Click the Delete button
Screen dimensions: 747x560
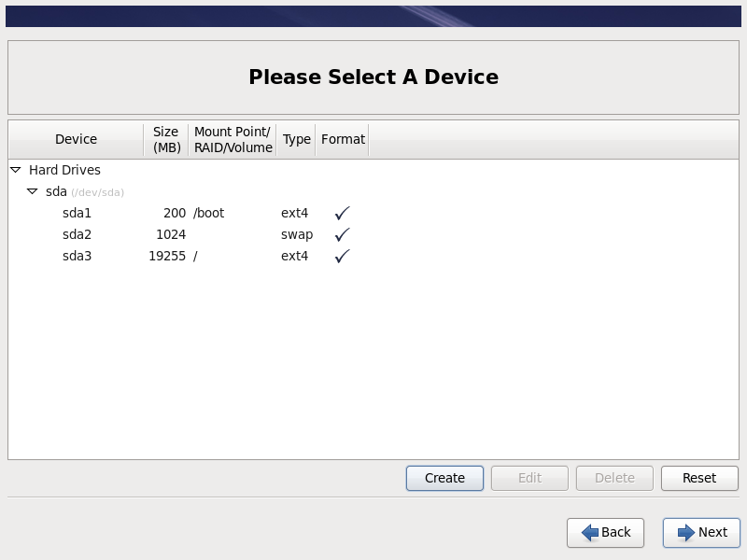point(614,478)
